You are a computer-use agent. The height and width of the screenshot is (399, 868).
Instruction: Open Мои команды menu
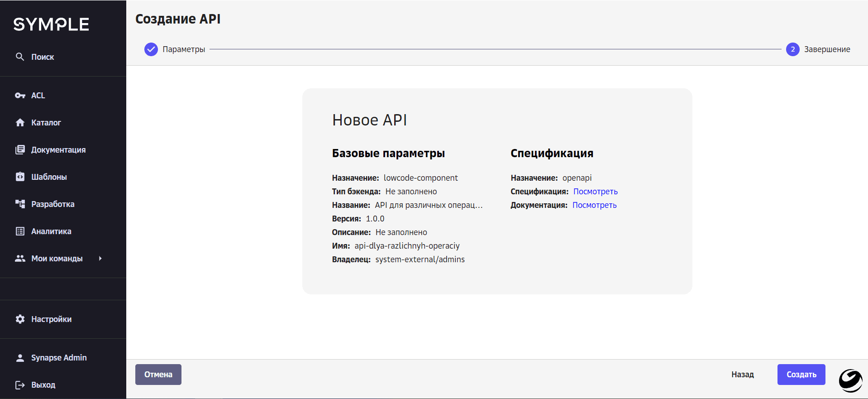click(57, 259)
